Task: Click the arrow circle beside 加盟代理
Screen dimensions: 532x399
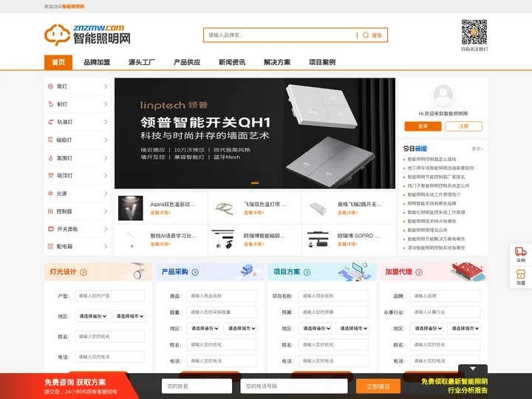Action: click(419, 272)
